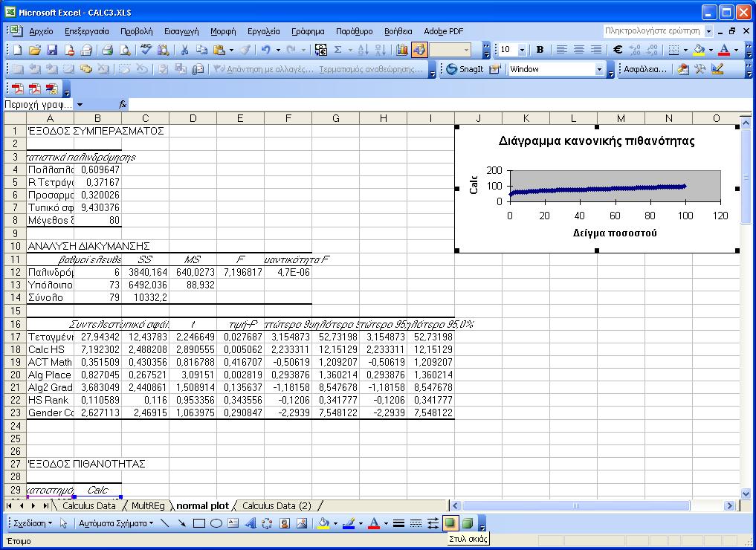Image resolution: width=756 pixels, height=550 pixels.
Task: Apply red font color from formatting toolbar
Action: pyautogui.click(x=724, y=50)
